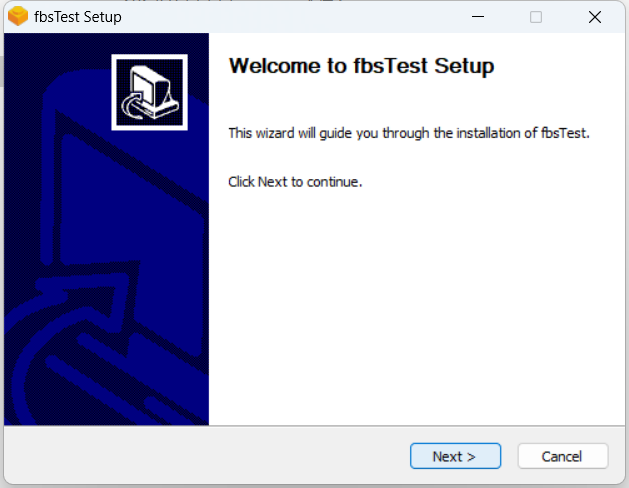Abort installation with the Cancel button

click(563, 456)
